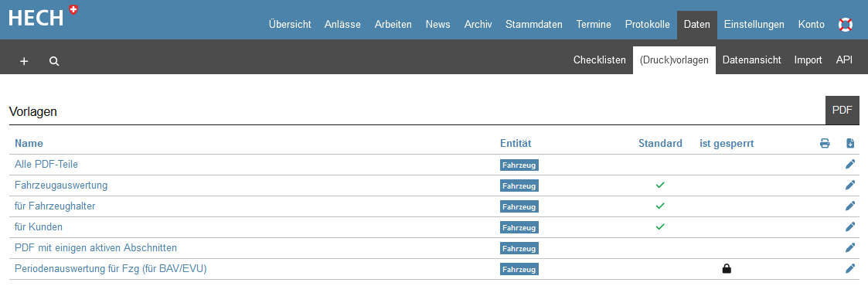868x286 pixels.
Task: Edit Fahrzeugauswertung via pencil icon
Action: (x=850, y=186)
